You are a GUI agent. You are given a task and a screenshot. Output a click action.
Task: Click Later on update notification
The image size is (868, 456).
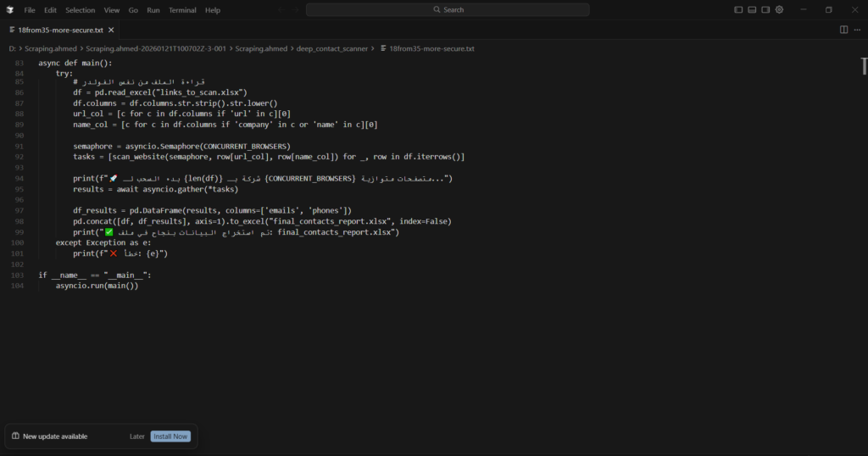tap(136, 437)
